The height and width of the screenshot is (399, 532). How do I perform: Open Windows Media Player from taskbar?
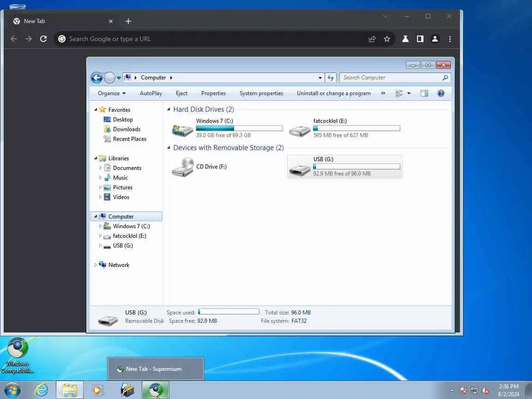tap(97, 390)
